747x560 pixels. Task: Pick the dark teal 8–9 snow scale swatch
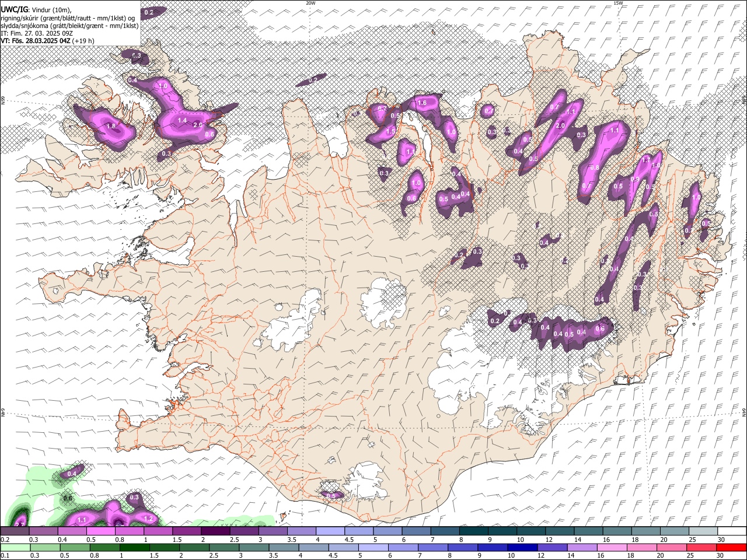(473, 531)
